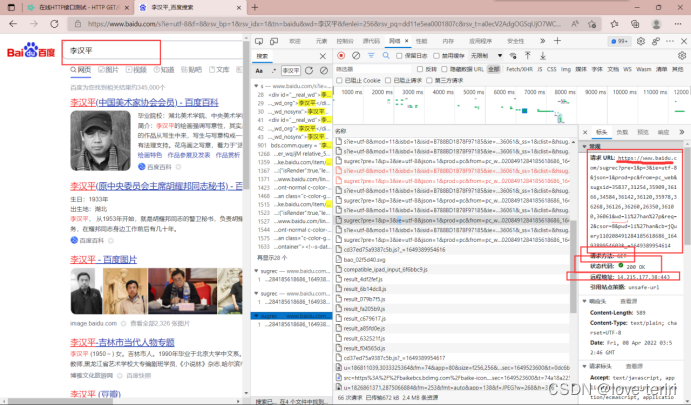Open 李汉平 - 百度图片 link

104,260
